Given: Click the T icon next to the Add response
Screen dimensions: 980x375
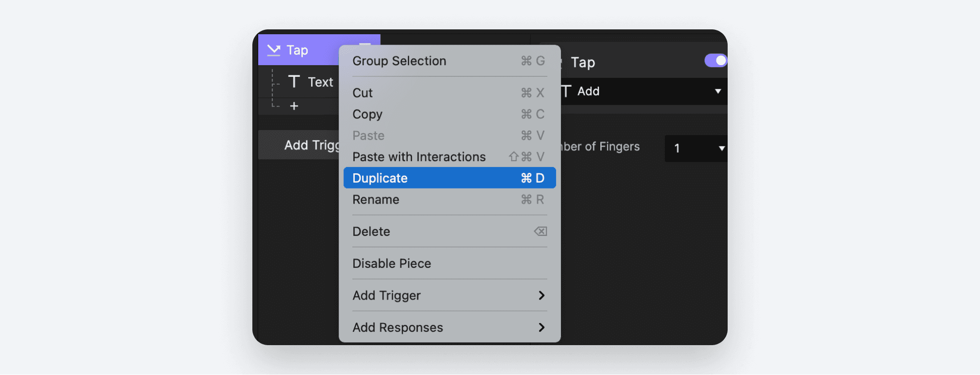Looking at the screenshot, I should tap(566, 91).
